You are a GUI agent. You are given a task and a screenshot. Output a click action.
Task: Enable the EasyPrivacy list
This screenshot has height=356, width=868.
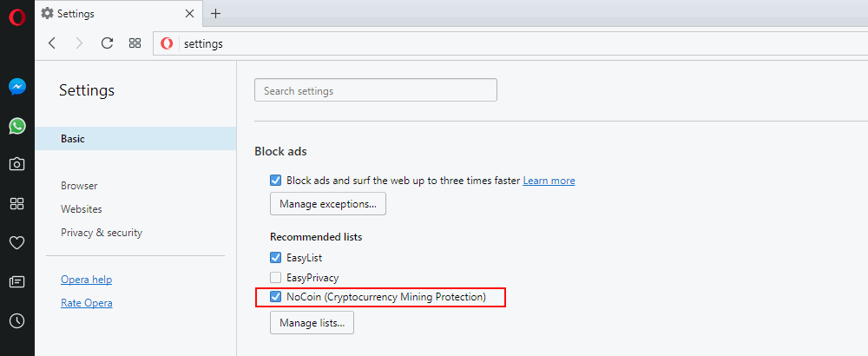pyautogui.click(x=276, y=278)
